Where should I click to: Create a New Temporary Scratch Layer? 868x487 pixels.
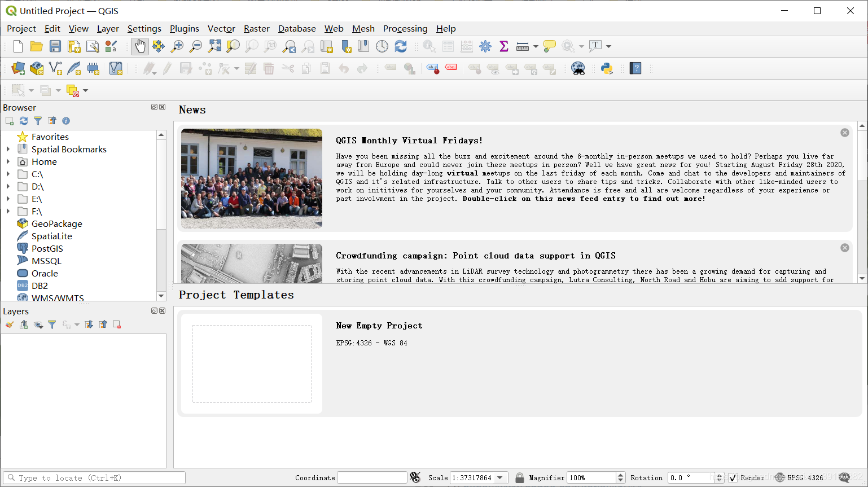point(93,69)
